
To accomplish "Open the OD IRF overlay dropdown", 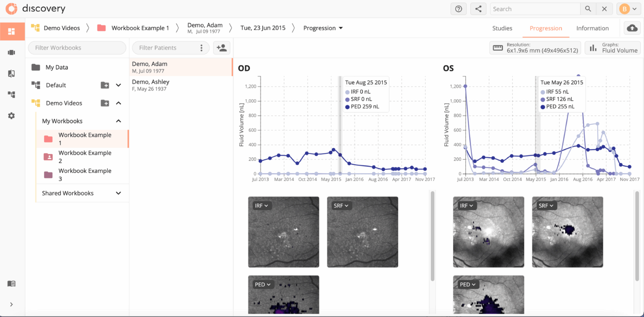I will click(261, 206).
